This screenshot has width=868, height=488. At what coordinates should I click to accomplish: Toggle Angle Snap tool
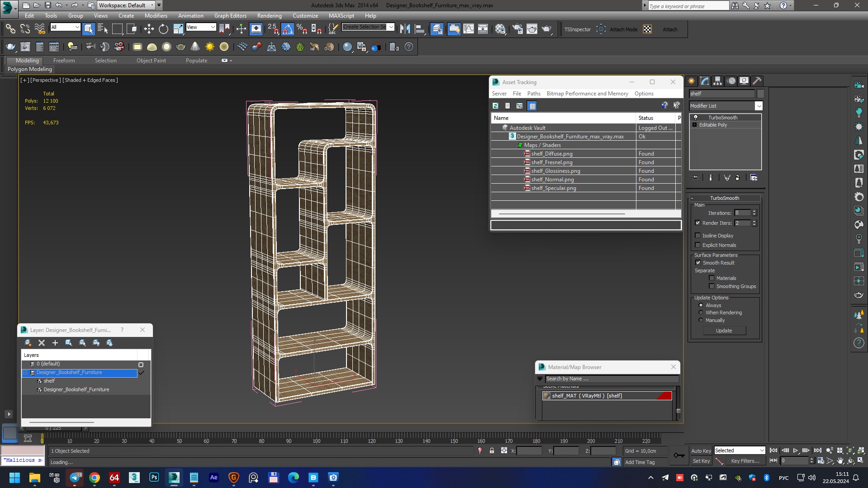(288, 29)
